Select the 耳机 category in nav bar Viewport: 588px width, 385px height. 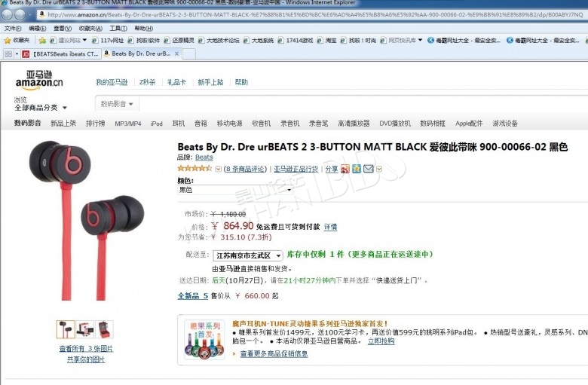[179, 124]
